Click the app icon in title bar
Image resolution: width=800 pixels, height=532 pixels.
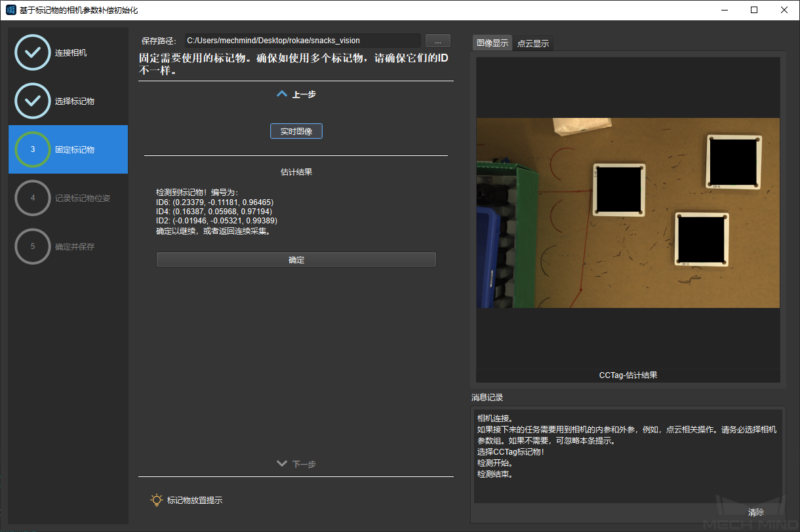(10, 10)
